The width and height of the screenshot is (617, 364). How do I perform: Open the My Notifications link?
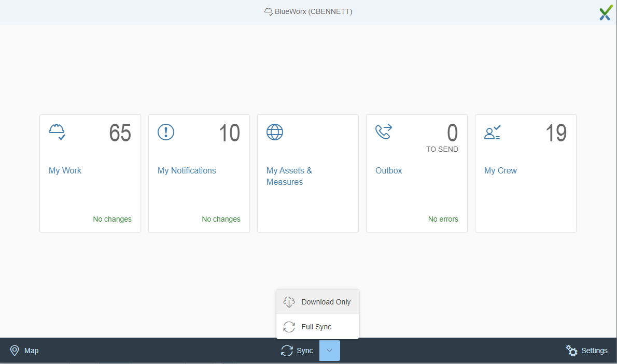click(187, 170)
